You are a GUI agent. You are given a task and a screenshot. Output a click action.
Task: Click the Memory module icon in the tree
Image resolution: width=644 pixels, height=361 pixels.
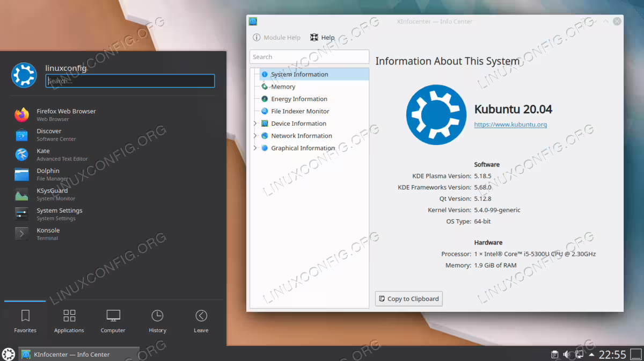coord(265,86)
